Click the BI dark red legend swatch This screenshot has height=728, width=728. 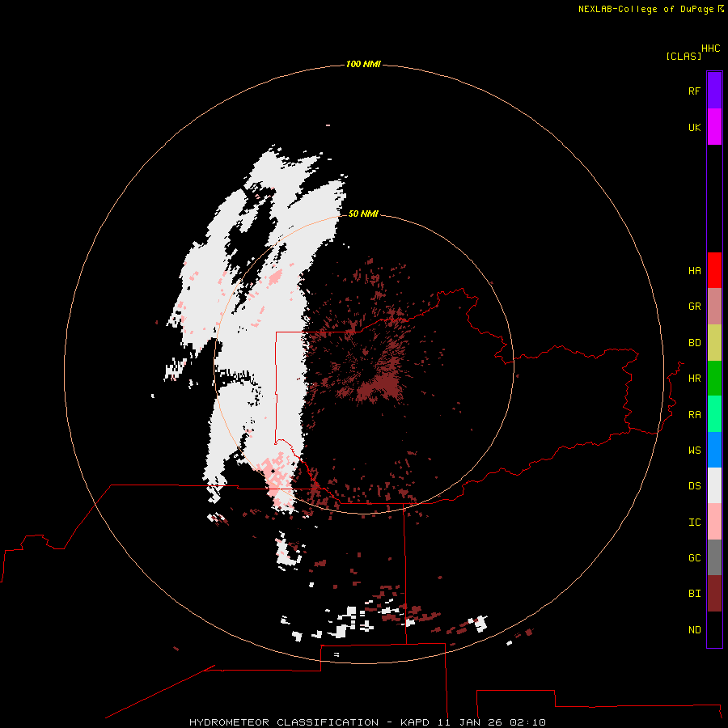[x=714, y=594]
